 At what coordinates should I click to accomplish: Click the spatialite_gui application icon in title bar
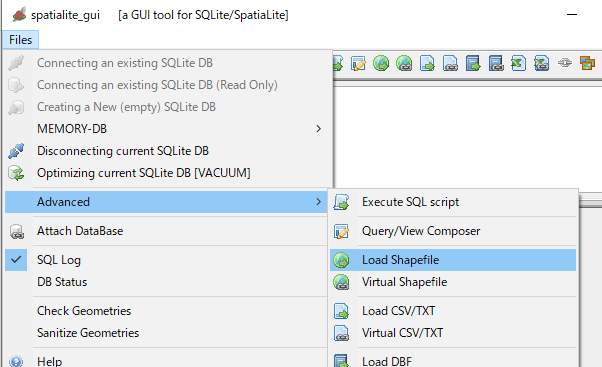(19, 15)
